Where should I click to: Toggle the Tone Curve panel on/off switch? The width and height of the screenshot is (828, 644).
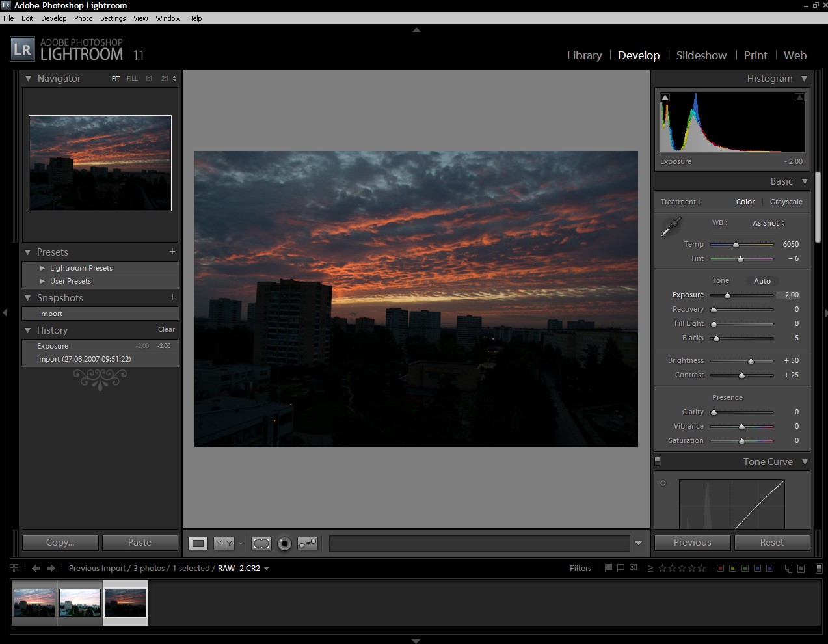pyautogui.click(x=657, y=461)
